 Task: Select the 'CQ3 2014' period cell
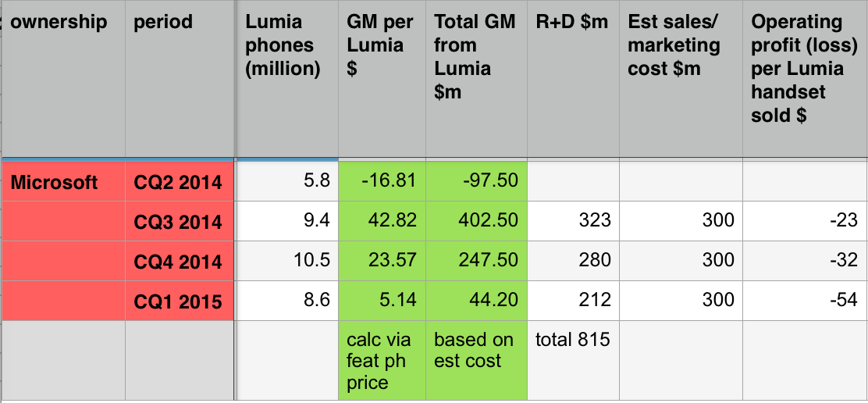178,221
